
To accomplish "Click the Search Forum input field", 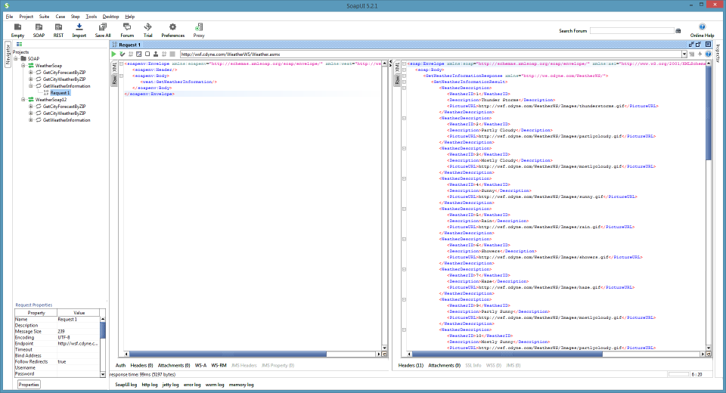I will (632, 31).
